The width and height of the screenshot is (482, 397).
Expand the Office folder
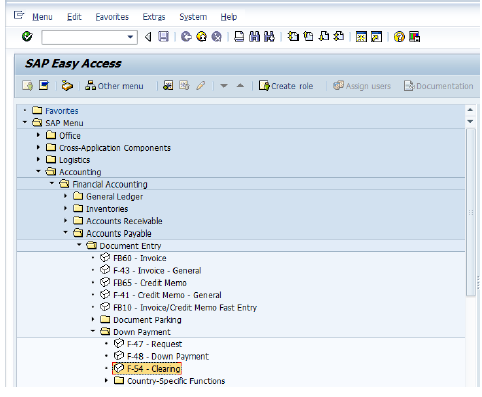point(38,135)
